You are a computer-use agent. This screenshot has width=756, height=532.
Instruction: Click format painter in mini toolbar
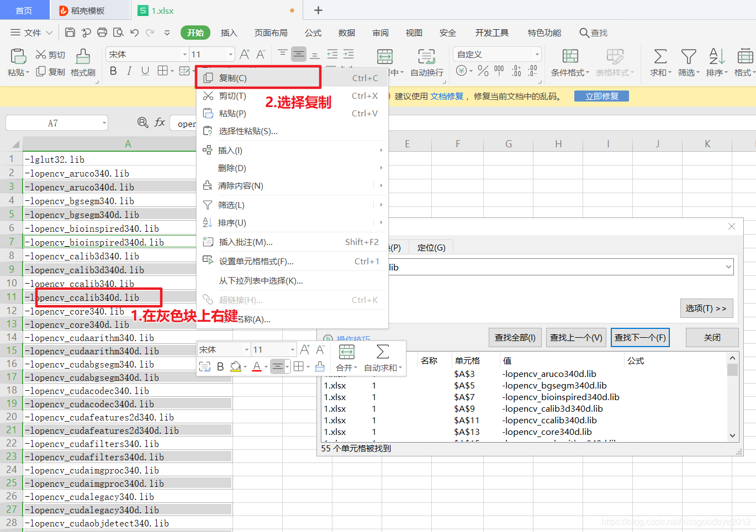[x=320, y=366]
